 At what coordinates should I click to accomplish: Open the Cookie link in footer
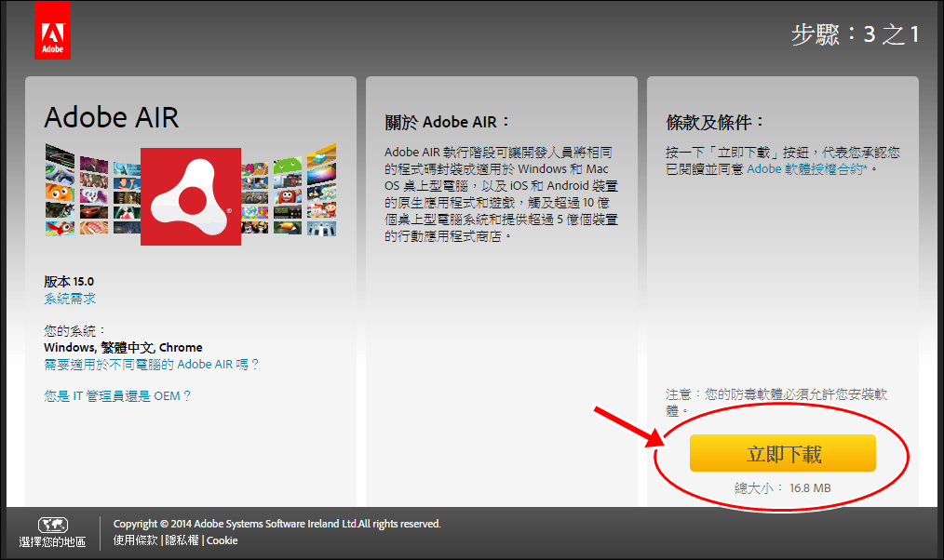223,540
